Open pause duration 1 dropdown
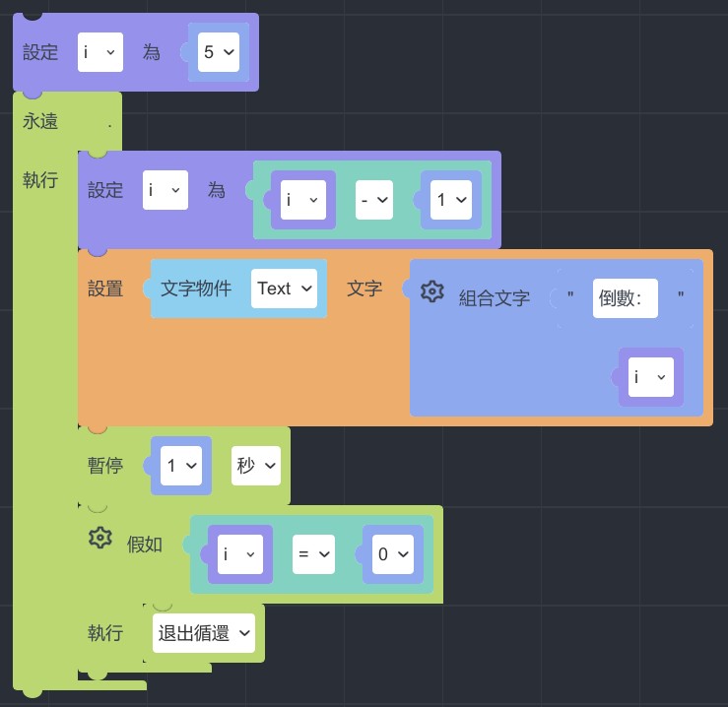 pos(181,466)
